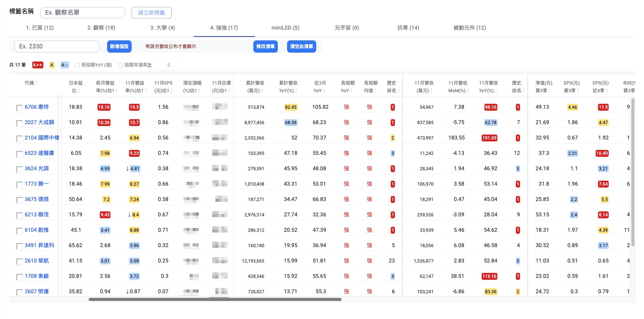This screenshot has height=319, width=644.
Task: Switch to 1. 已買 (12) tab
Action: pos(40,28)
